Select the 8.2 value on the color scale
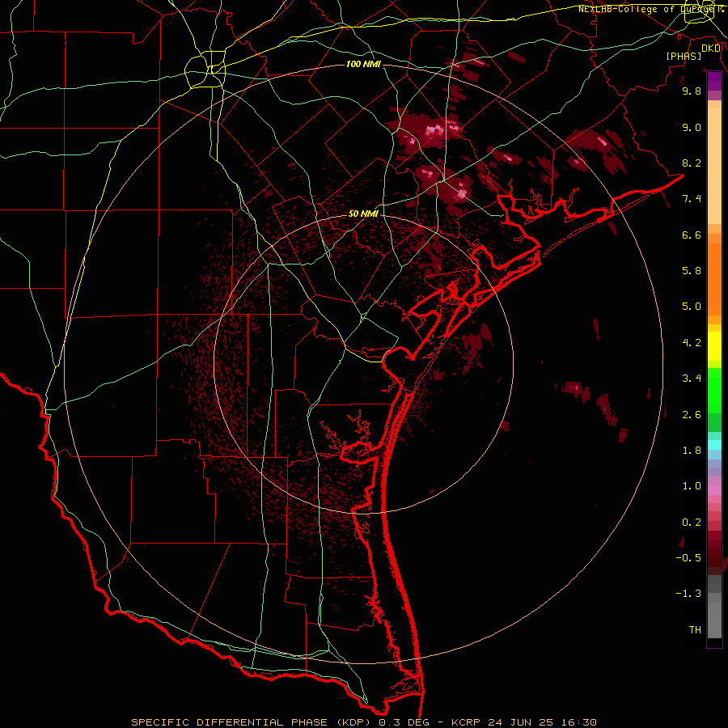This screenshot has width=728, height=728. pos(692,163)
